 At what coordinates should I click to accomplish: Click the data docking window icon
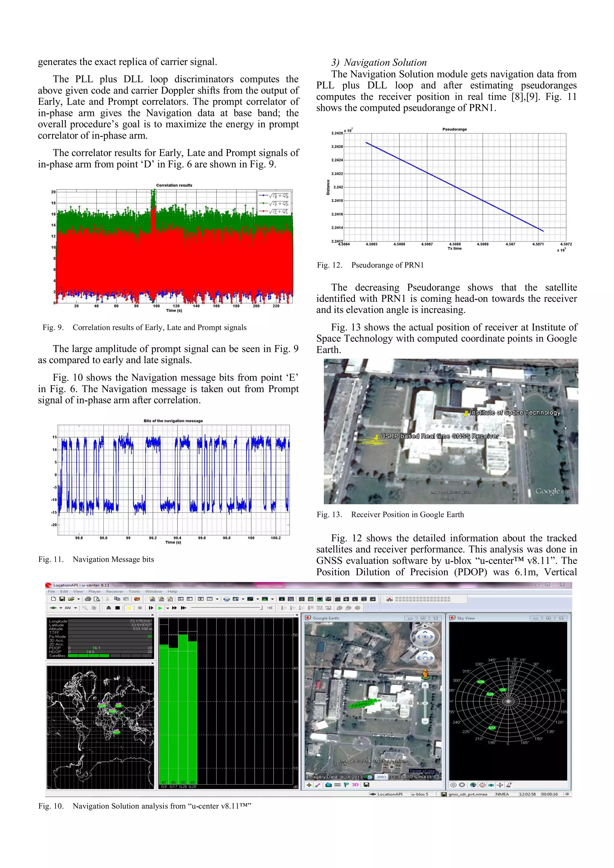point(338,599)
